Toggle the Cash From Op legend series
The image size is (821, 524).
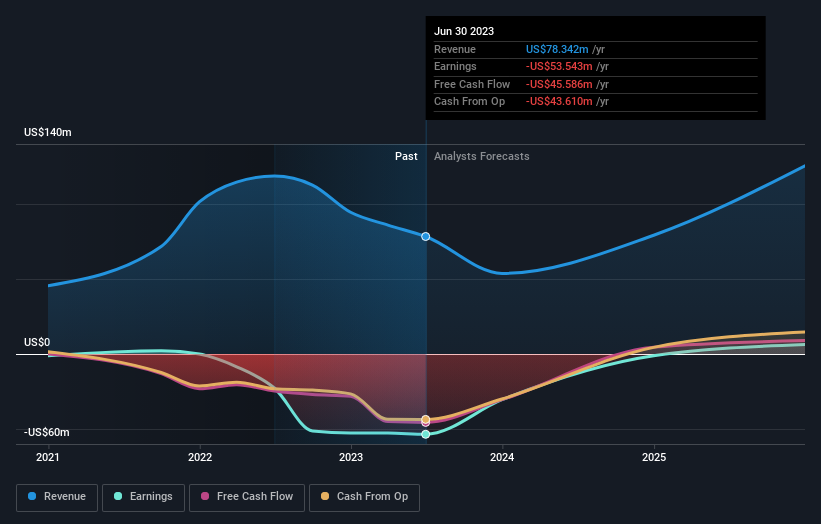click(364, 497)
